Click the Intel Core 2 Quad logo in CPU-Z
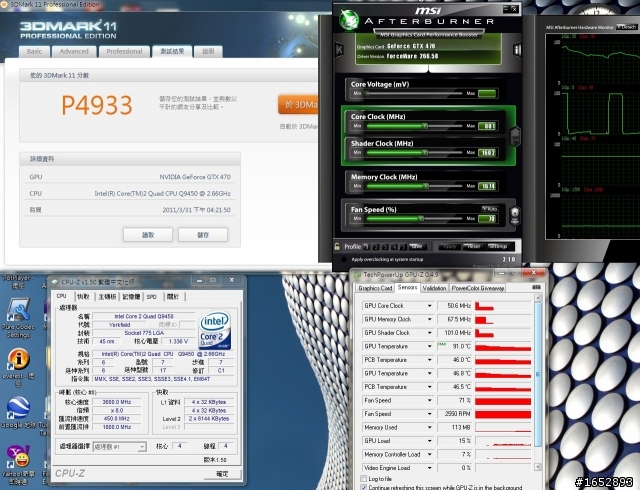The height and width of the screenshot is (490, 640). (215, 331)
